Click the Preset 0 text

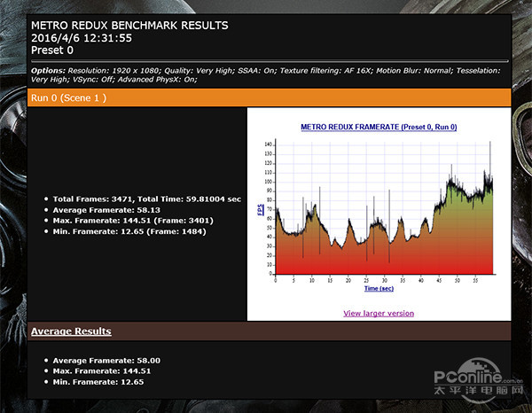pyautogui.click(x=52, y=51)
